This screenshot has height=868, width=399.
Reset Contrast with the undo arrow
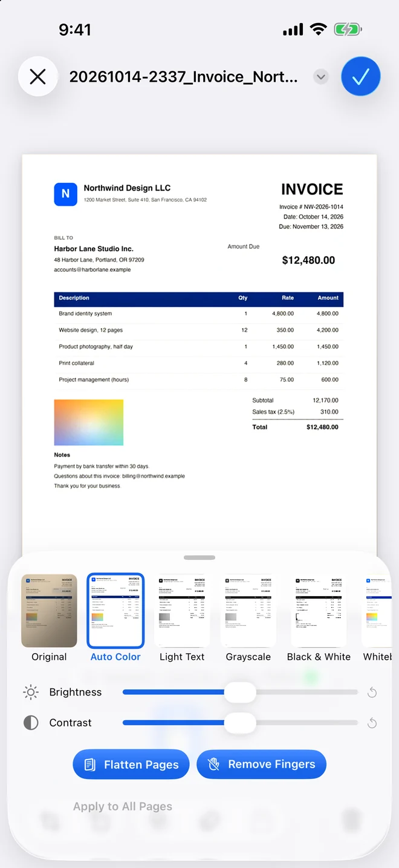click(372, 723)
